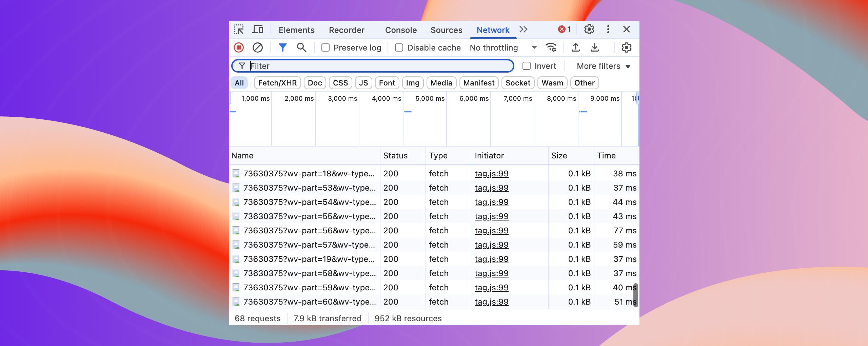The height and width of the screenshot is (346, 868).
Task: Stop recording the network log
Action: click(239, 48)
